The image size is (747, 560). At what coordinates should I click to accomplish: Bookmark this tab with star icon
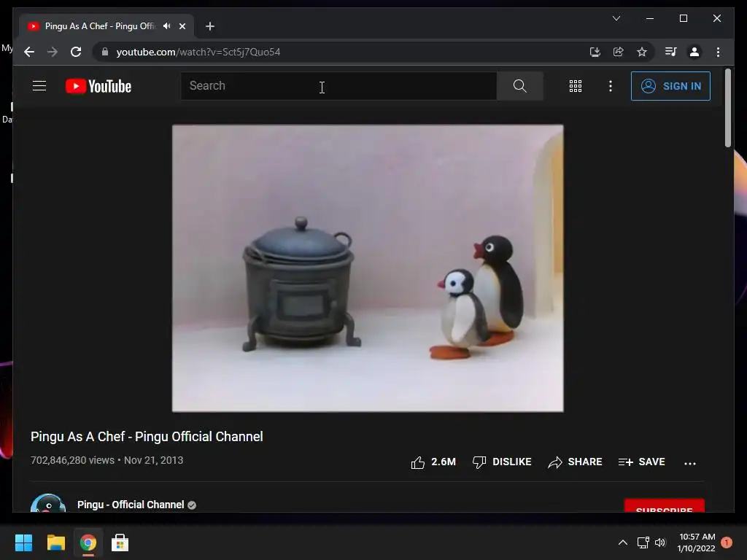tap(642, 52)
